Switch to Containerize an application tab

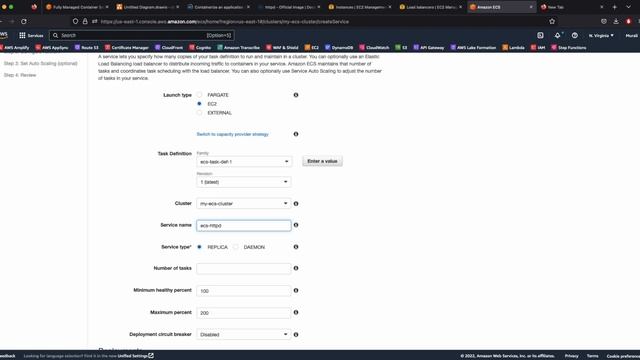pos(218,7)
